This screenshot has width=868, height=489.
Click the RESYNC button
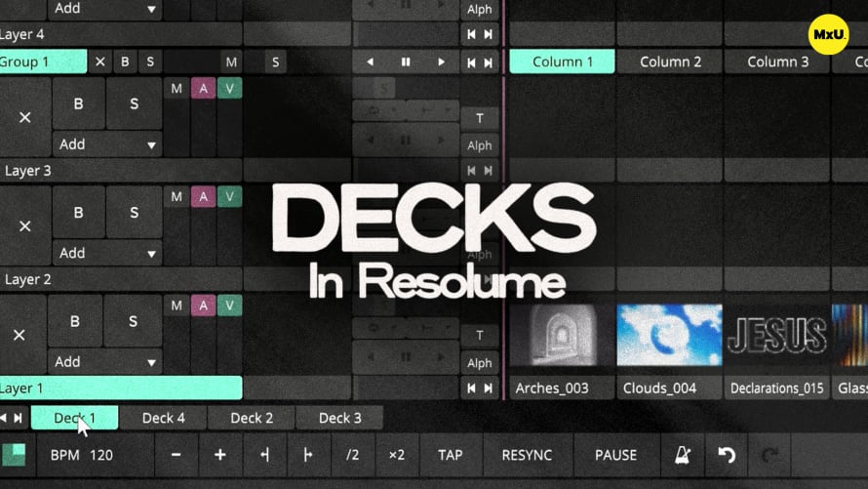click(527, 455)
